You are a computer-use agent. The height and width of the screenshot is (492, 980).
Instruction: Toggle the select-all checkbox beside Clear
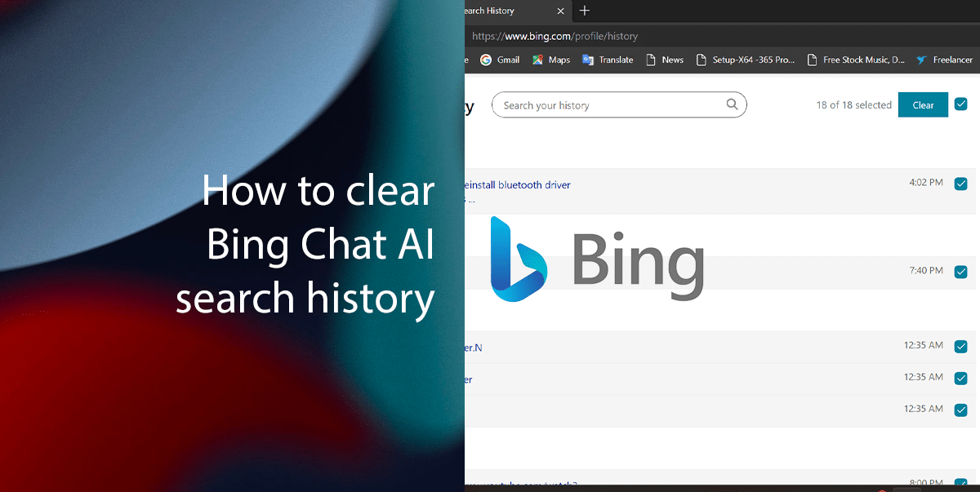pyautogui.click(x=960, y=104)
